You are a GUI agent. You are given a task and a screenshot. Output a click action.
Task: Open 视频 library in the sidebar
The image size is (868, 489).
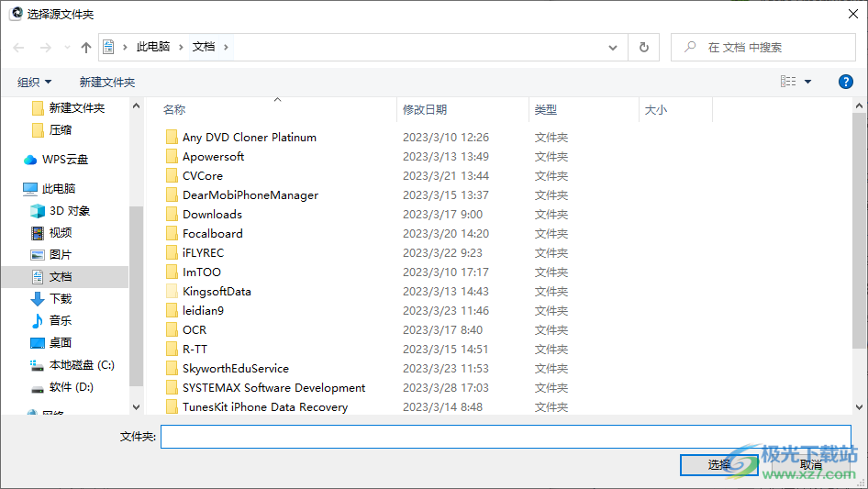pos(60,233)
